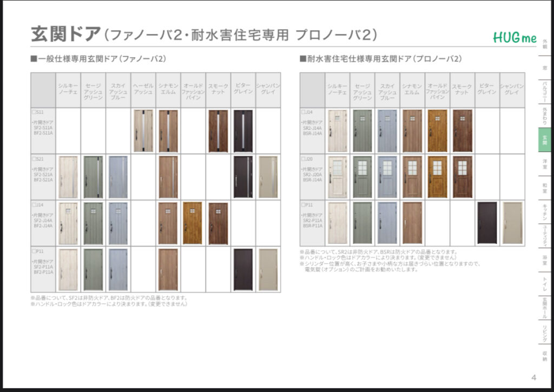Viewport: 554px width, 392px height.
Task: Go to the 洋室 side tab
Action: tap(545, 164)
